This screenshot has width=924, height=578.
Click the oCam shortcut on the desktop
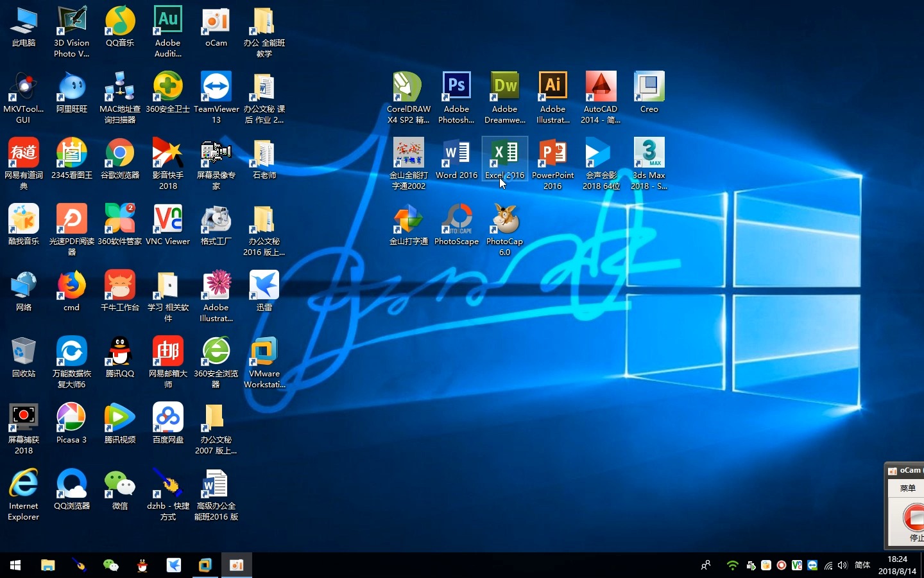click(x=216, y=27)
